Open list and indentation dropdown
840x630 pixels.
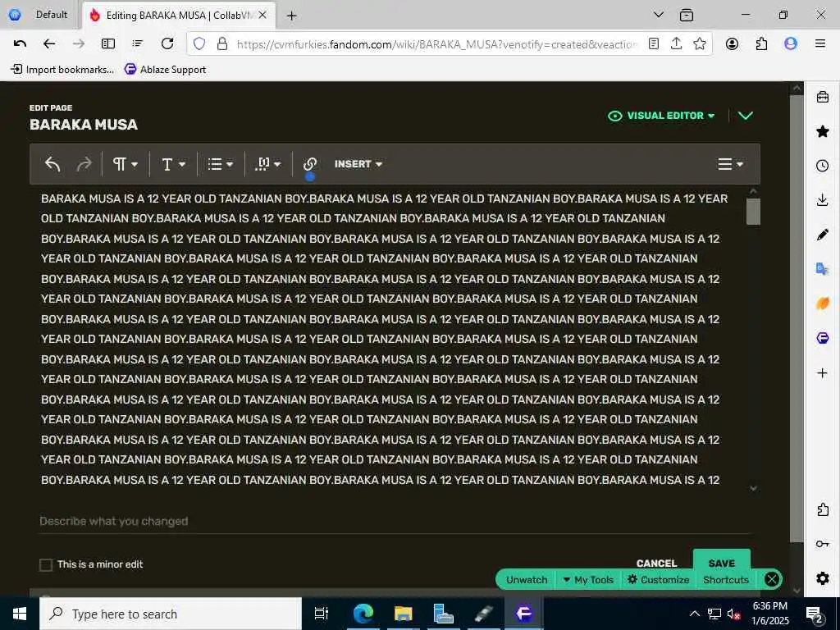pyautogui.click(x=220, y=164)
